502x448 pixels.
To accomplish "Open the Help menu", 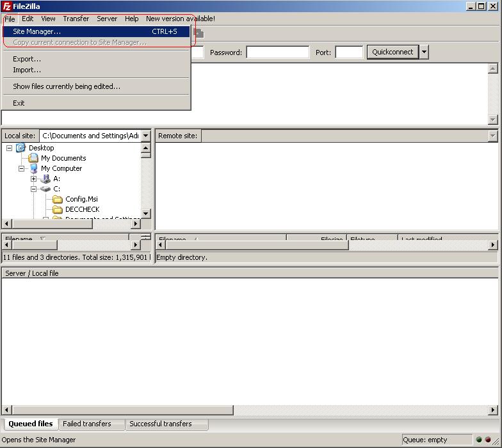I will [132, 19].
